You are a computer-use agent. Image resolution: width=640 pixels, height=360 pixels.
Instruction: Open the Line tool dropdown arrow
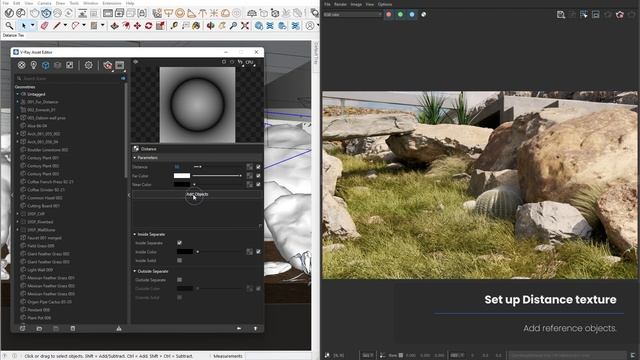coord(65,26)
